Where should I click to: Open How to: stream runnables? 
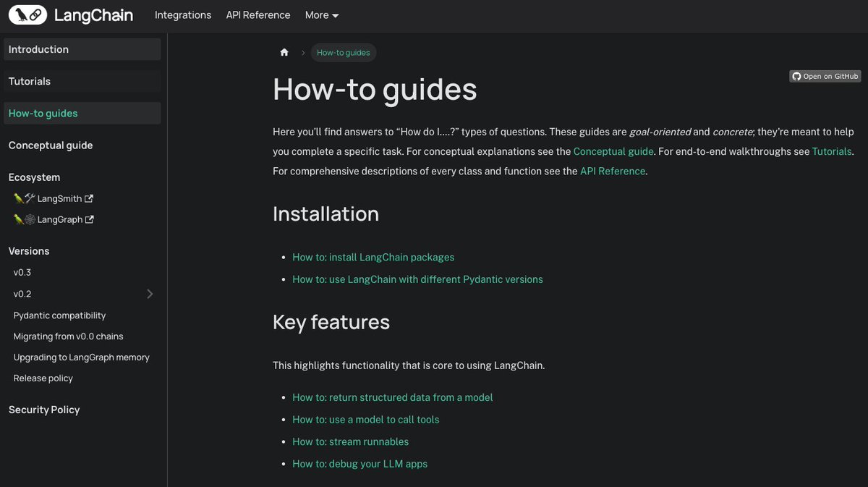[351, 441]
